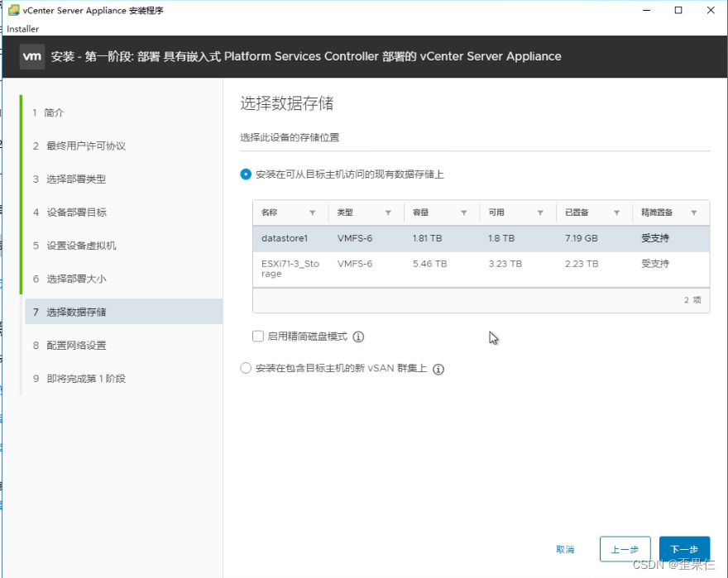Viewport: 728px width, 578px height.
Task: Click the 类型 column header
Action: click(345, 213)
